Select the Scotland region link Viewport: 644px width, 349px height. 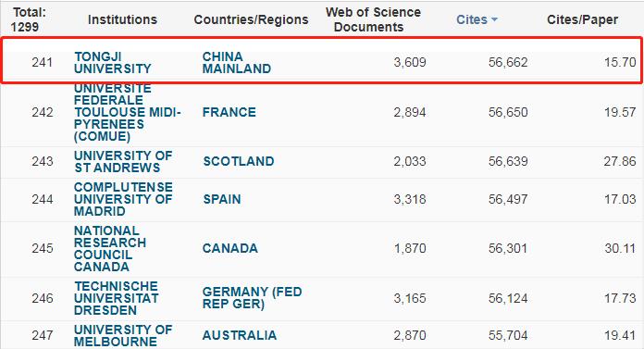239,161
